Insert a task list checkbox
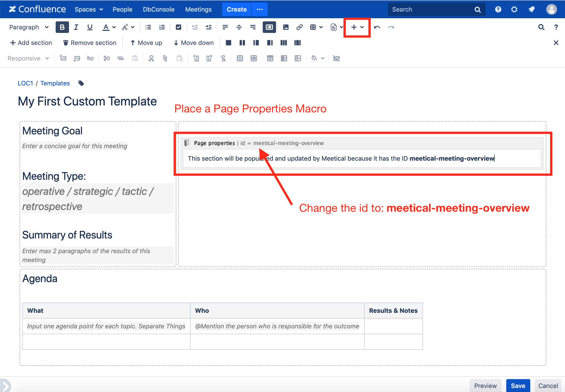This screenshot has width=565, height=392. tap(178, 27)
